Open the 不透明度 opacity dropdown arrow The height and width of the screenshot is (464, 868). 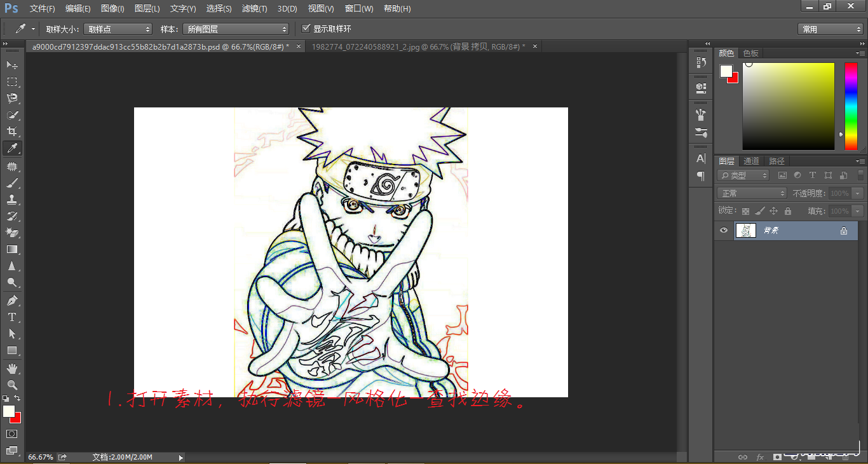coord(858,193)
